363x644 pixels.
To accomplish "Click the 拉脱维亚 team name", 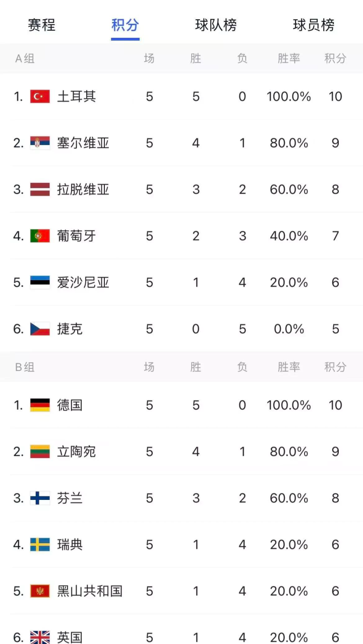I will 83,189.
